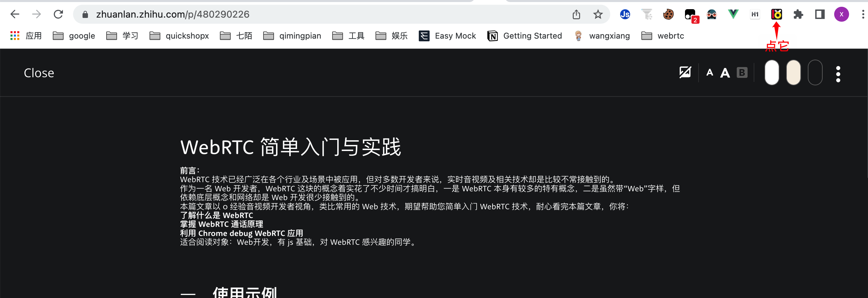Open the 学习 bookmarks folder

point(122,36)
